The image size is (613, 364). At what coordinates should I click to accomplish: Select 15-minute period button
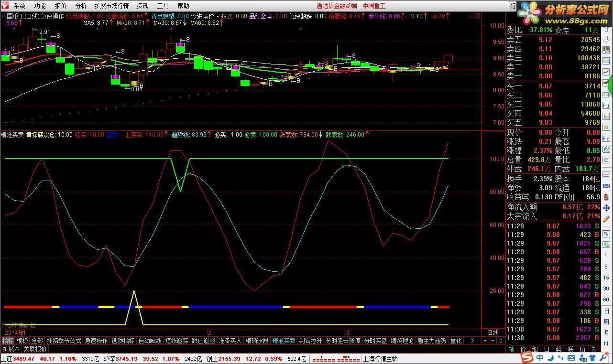(x=606, y=278)
